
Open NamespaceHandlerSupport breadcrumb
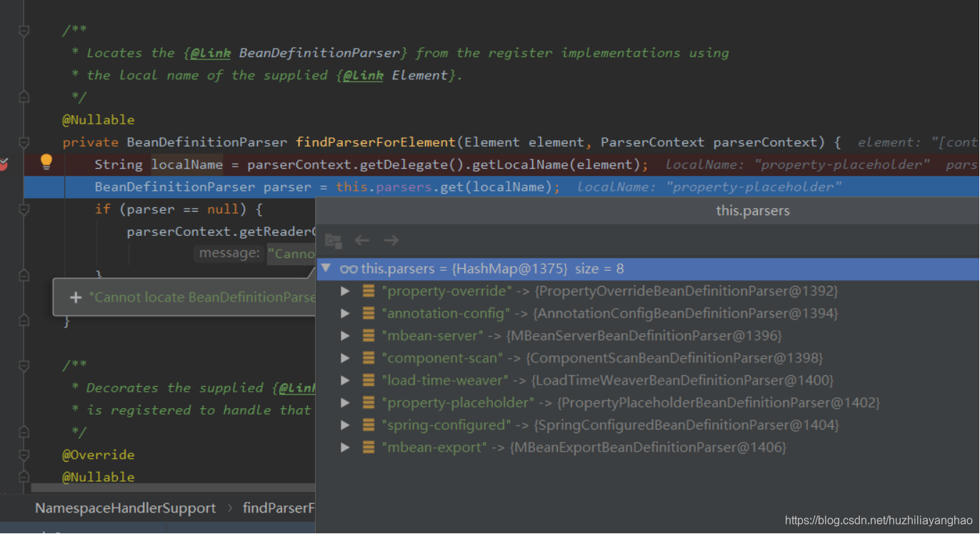click(x=126, y=508)
